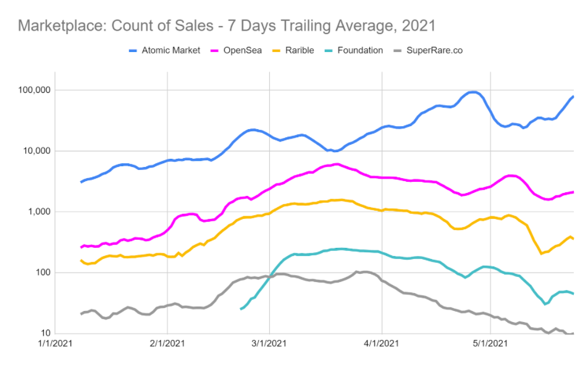This screenshot has height=366, width=588.
Task: Click the gray SuperRare.co legend swatch
Action: tap(398, 51)
